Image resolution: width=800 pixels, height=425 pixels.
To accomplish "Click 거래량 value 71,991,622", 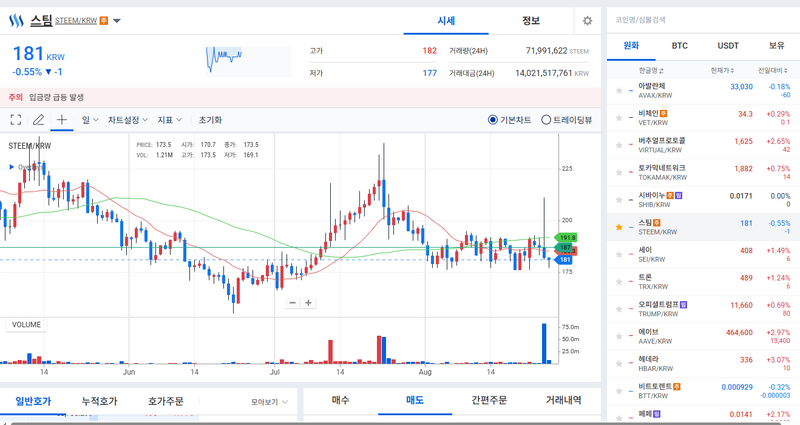I will 546,51.
